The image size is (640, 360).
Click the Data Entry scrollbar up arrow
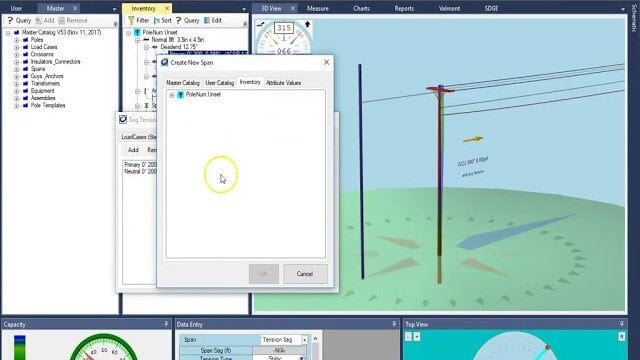[x=315, y=339]
